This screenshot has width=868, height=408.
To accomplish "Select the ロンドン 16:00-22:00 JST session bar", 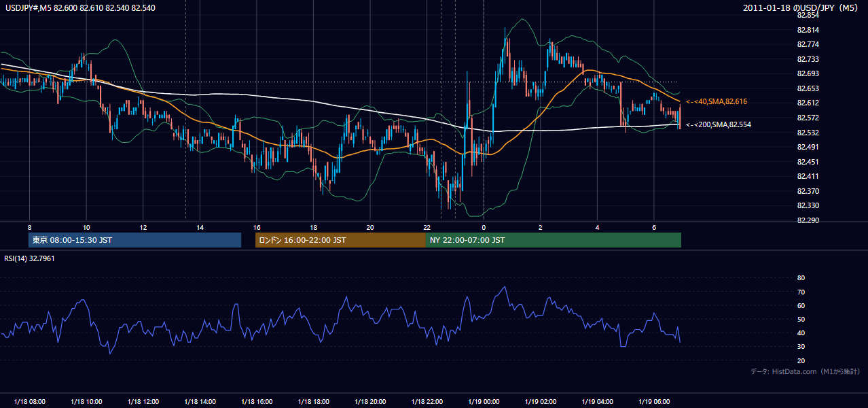I will point(340,240).
